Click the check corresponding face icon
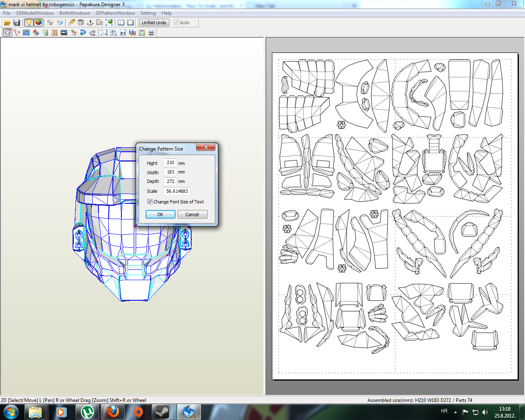 (x=45, y=32)
